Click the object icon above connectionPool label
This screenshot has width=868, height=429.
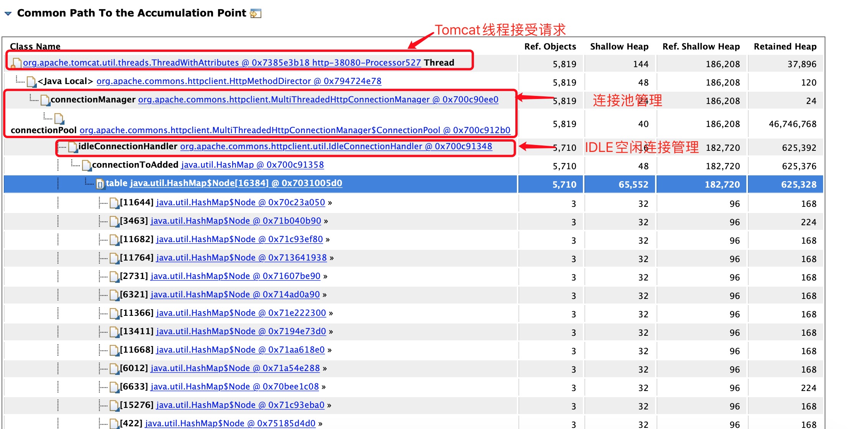(59, 118)
